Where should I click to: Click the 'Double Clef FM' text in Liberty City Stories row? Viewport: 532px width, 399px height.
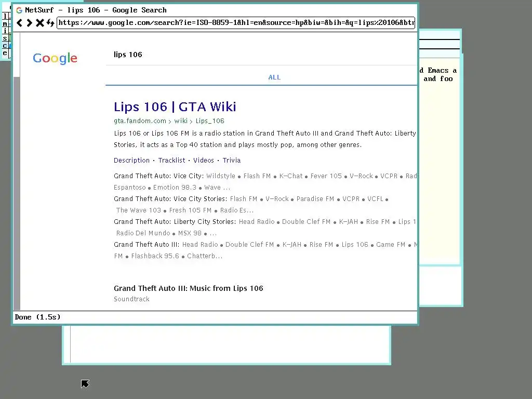(x=306, y=221)
